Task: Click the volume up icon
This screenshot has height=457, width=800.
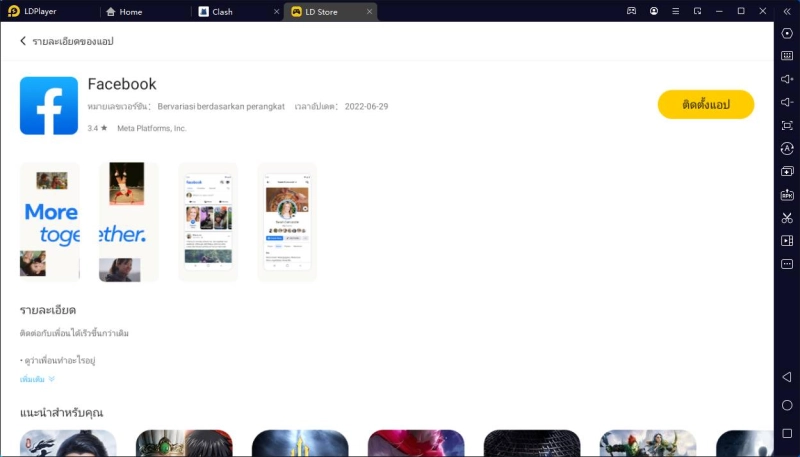Action: pos(787,79)
